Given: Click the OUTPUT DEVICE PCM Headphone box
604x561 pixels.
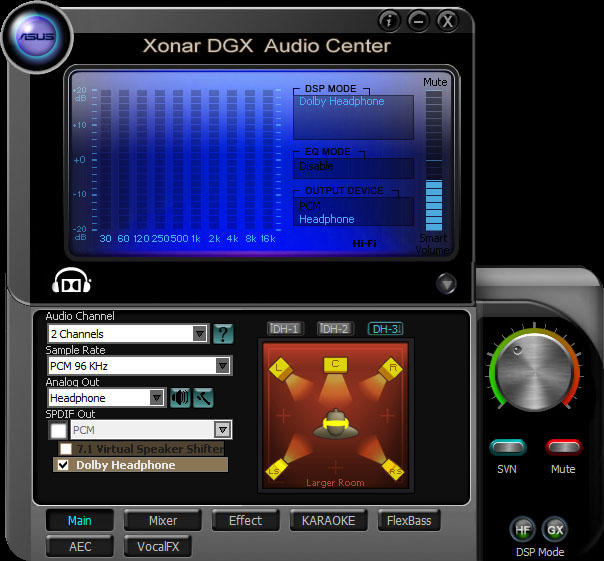Looking at the screenshot, I should 353,211.
